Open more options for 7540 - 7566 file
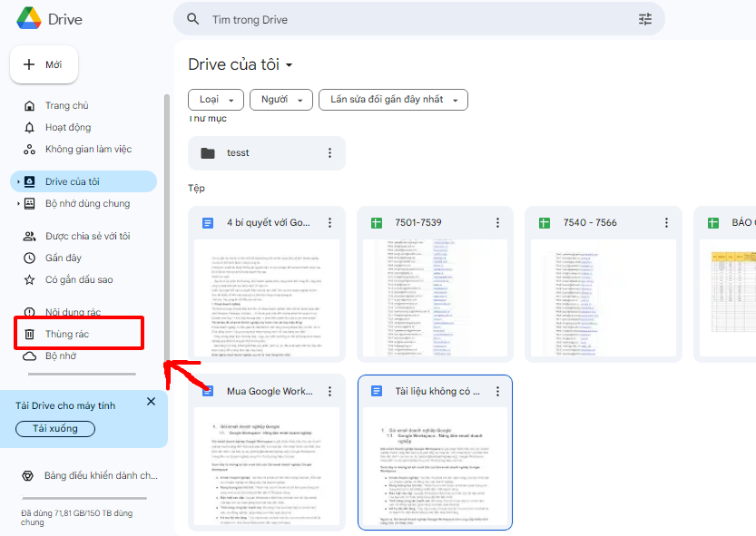Screen dimensions: 756x536 (x=665, y=223)
